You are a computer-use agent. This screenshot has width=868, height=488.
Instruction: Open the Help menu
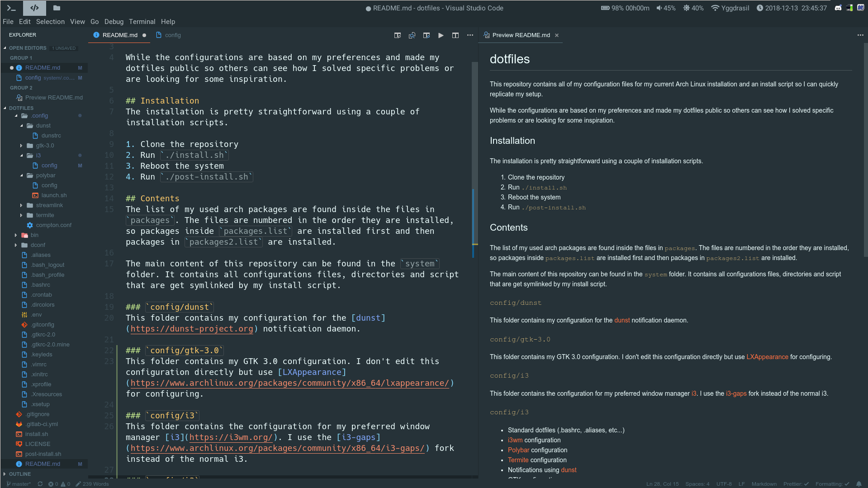(x=168, y=22)
